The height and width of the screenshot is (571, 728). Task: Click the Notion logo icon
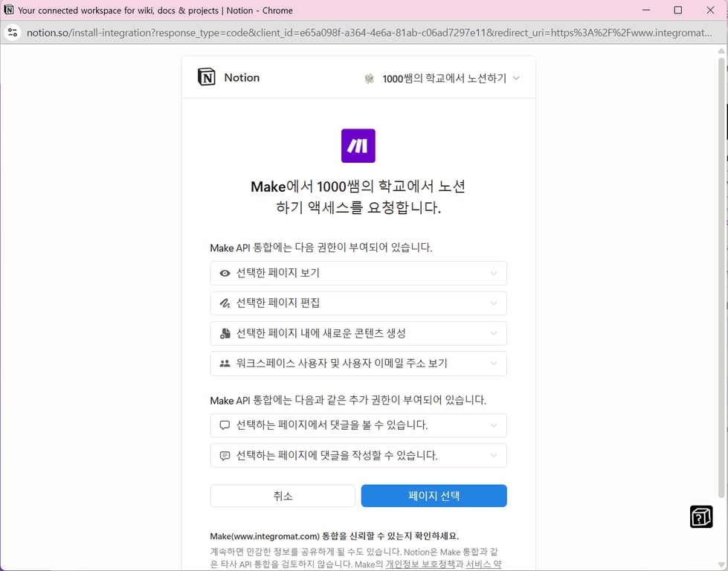pos(206,77)
